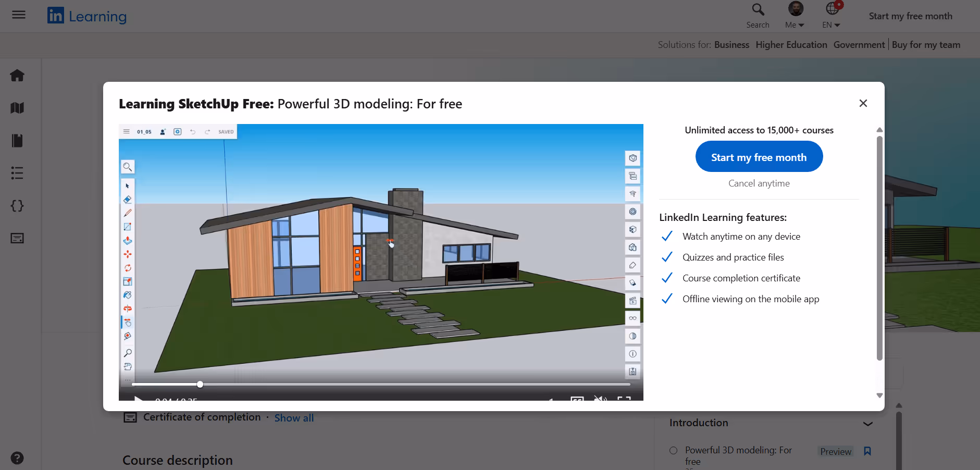Image resolution: width=980 pixels, height=470 pixels.
Task: Click the Cancel anytime text
Action: coord(759,183)
